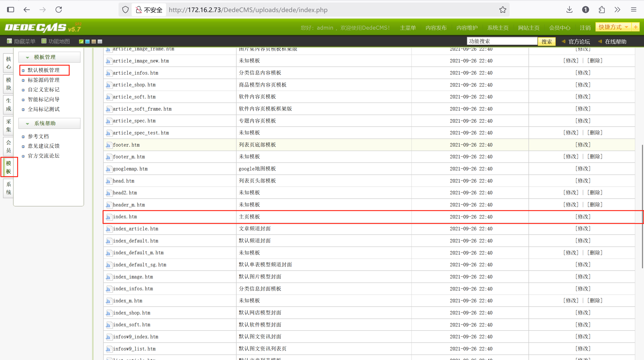Click [删除] for index_m.htm
The width and height of the screenshot is (644, 360).
point(595,301)
